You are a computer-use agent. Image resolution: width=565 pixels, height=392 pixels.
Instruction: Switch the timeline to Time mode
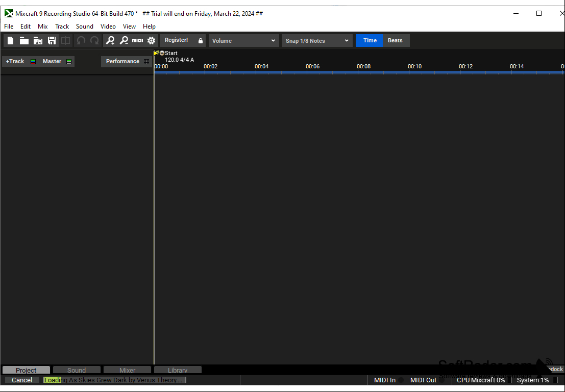(370, 41)
